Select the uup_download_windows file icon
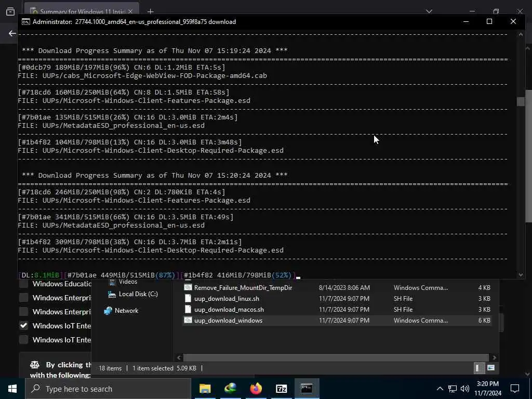Viewport: 532px width, 399px height. [x=188, y=320]
